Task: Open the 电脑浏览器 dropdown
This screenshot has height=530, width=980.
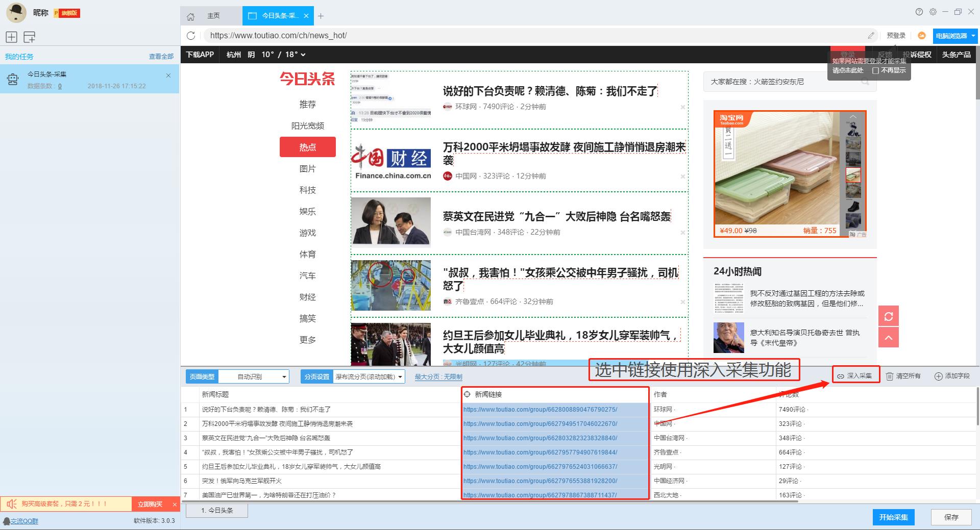Action: pos(955,36)
